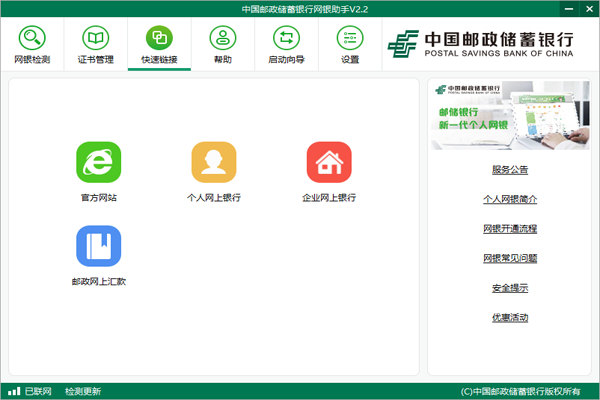
Task: Click the 已联网 network status indicator
Action: 31,391
